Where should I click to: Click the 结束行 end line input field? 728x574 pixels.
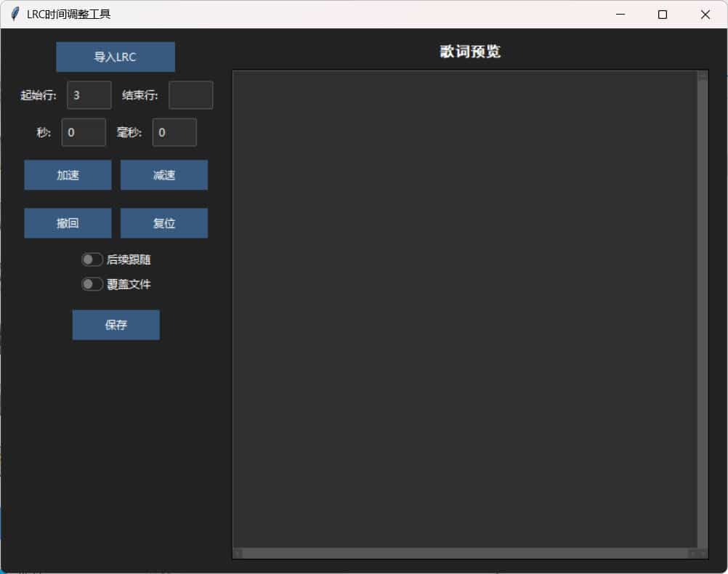[190, 94]
